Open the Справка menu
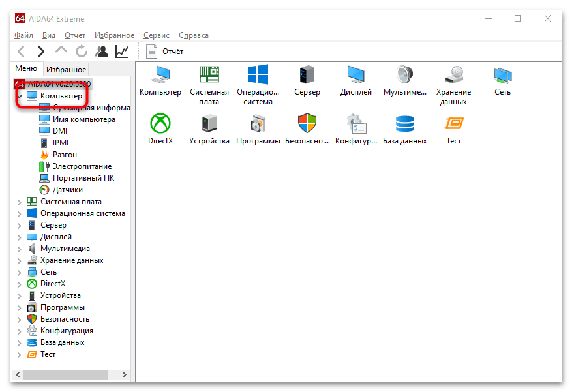The width and height of the screenshot is (572, 392). [193, 35]
